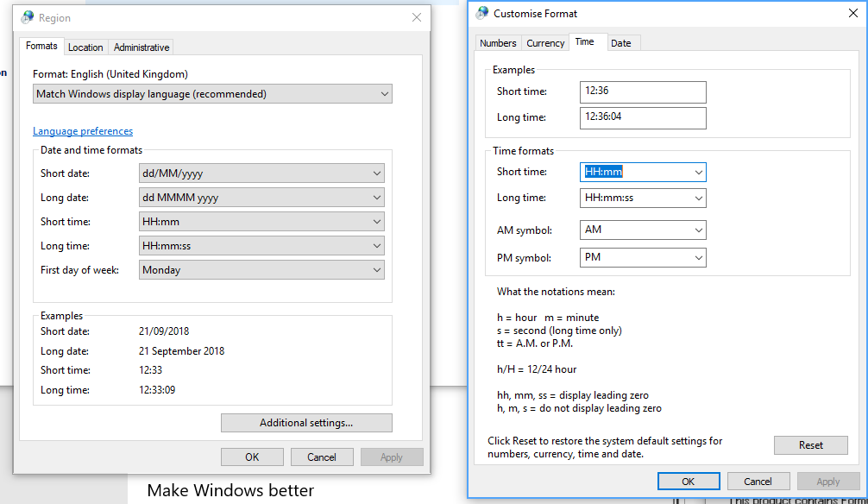Click the globe icon in Region title bar
The image size is (868, 504).
click(26, 17)
